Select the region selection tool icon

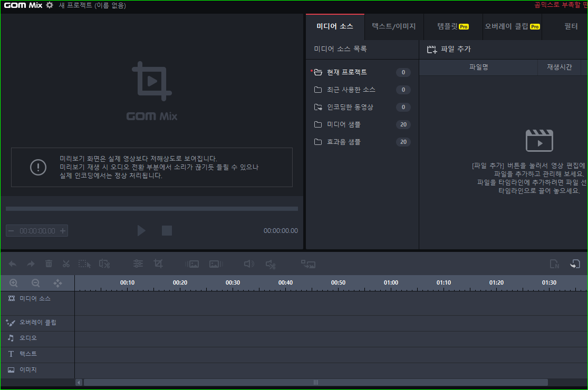click(x=84, y=264)
